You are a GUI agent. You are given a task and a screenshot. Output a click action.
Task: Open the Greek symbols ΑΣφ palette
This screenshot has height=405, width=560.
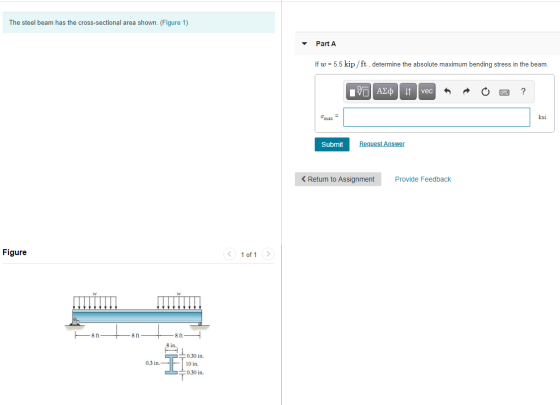pos(385,91)
